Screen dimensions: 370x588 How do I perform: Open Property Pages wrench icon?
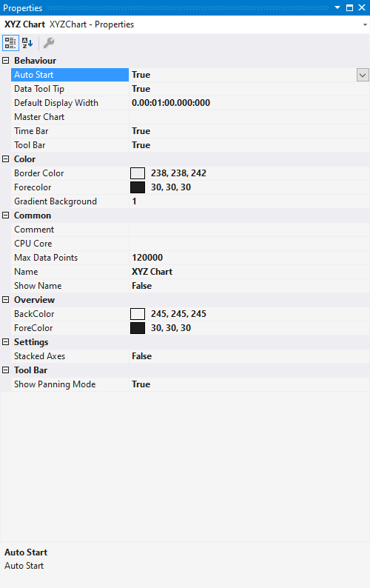(49, 43)
